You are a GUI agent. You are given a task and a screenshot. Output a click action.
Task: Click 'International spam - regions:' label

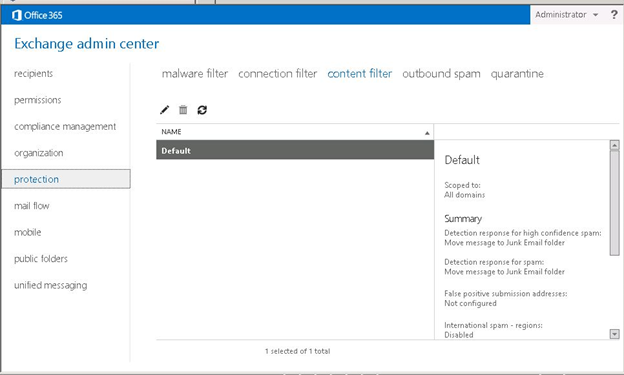(x=493, y=325)
